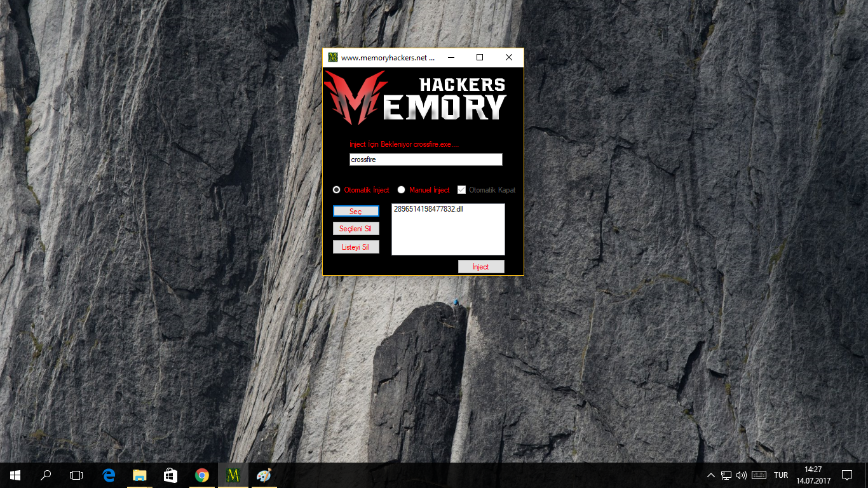Click status text 'Inject İçin Bekleniyor crossfire.exe'

point(404,145)
